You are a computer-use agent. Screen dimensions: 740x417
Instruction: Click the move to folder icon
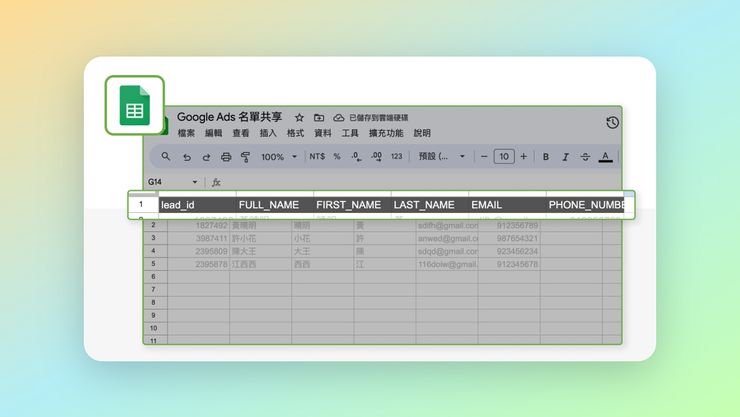(x=319, y=117)
